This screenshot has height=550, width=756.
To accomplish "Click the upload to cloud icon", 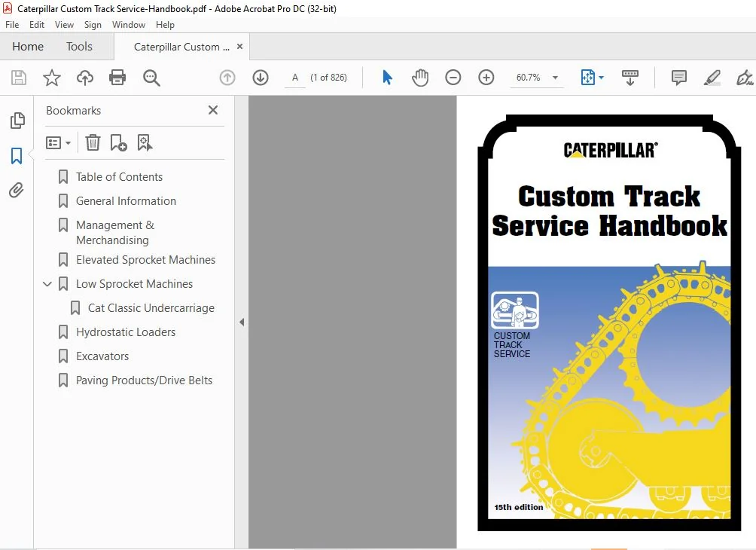I will coord(85,78).
